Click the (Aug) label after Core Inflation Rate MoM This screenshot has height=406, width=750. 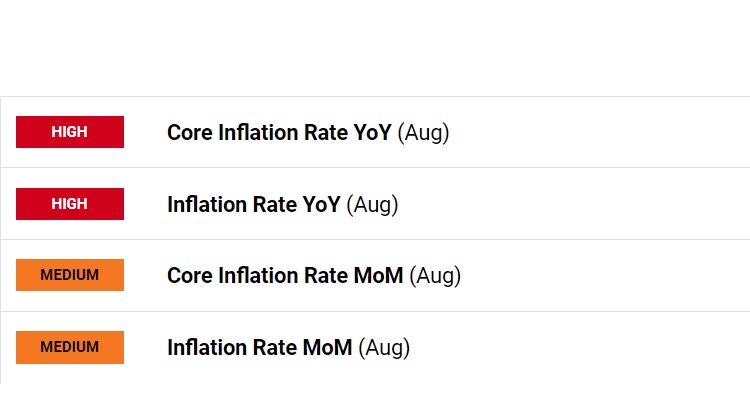pos(435,276)
